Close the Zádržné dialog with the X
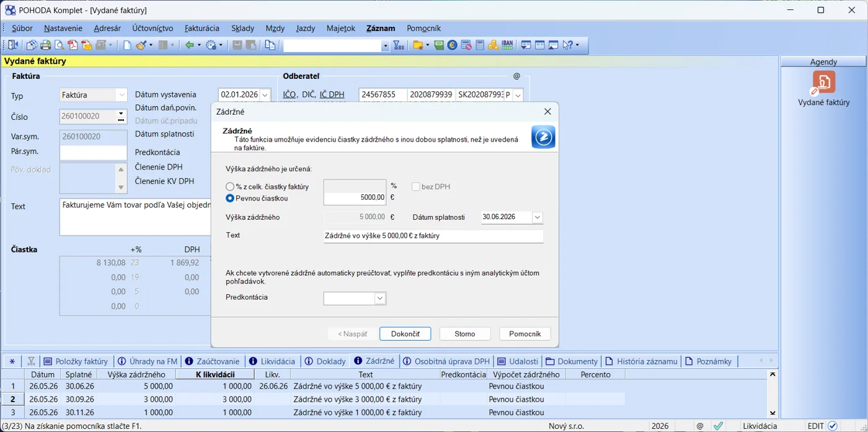Screen dimensions: 868x432 [x=547, y=112]
